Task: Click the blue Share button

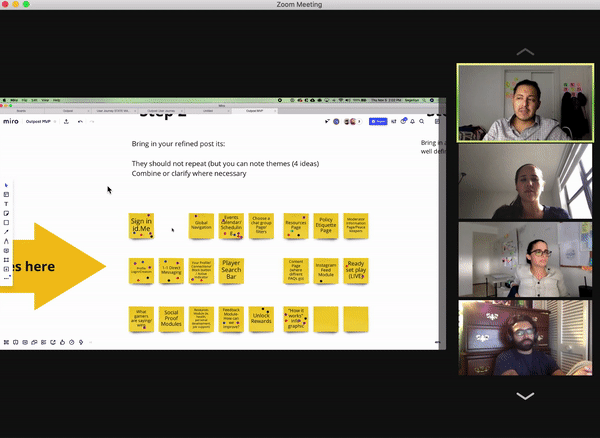Action: coord(378,121)
